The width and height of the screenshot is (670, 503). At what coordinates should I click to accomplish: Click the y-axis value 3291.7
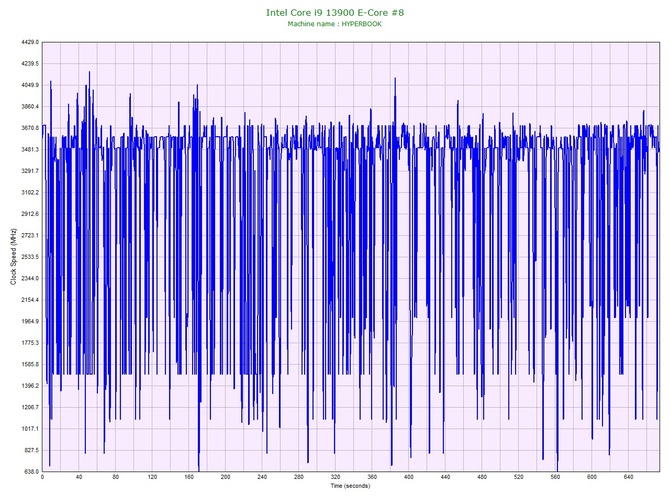point(30,171)
